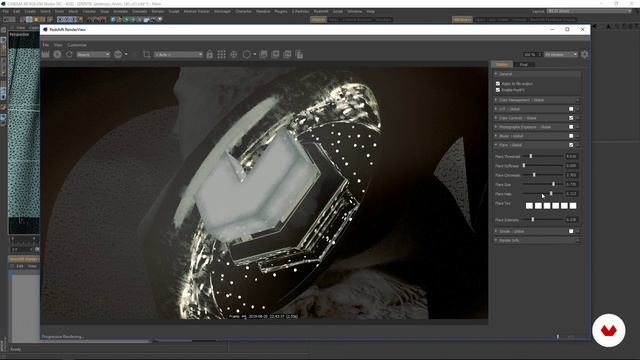Click the Flare Intensity value field
This screenshot has width=640, height=360.
tap(571, 220)
